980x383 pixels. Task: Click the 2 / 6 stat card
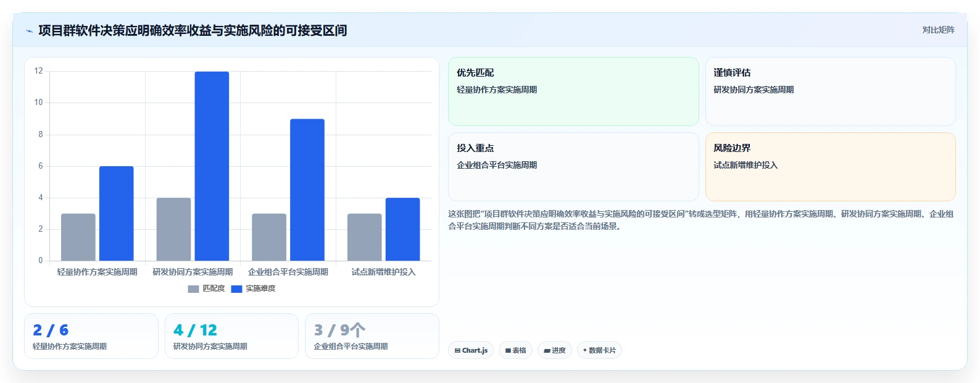(91, 336)
